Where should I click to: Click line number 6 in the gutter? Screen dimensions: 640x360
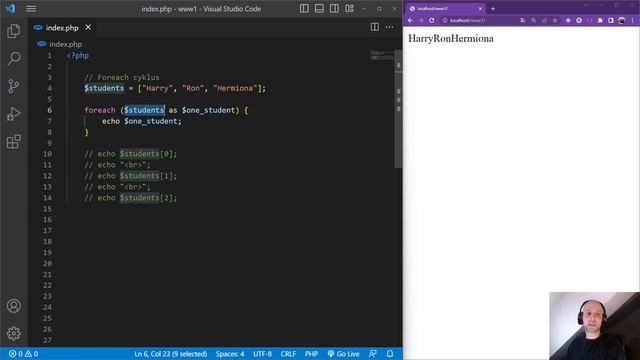(49, 110)
